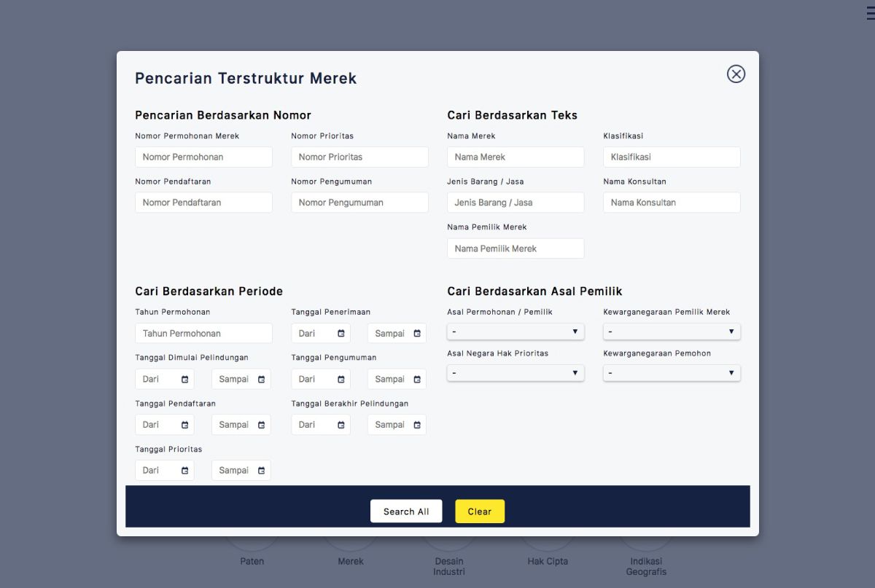Click calendar icon in Tanggal Prioritas Dari
Screen dimensions: 875x588
(x=185, y=471)
